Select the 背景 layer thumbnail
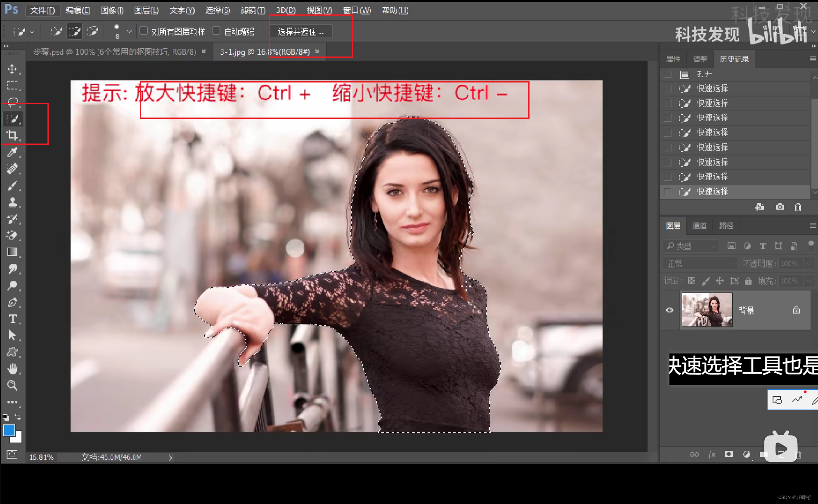 [x=707, y=310]
